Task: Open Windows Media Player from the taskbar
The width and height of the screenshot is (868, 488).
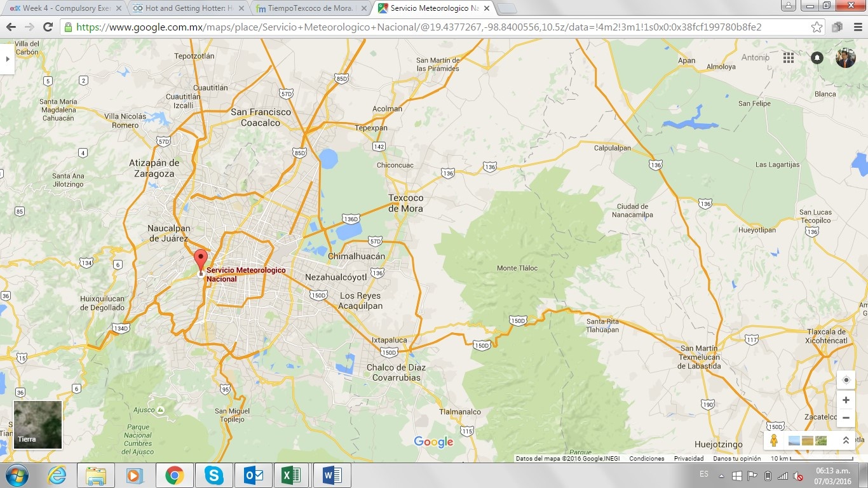Action: tap(135, 475)
